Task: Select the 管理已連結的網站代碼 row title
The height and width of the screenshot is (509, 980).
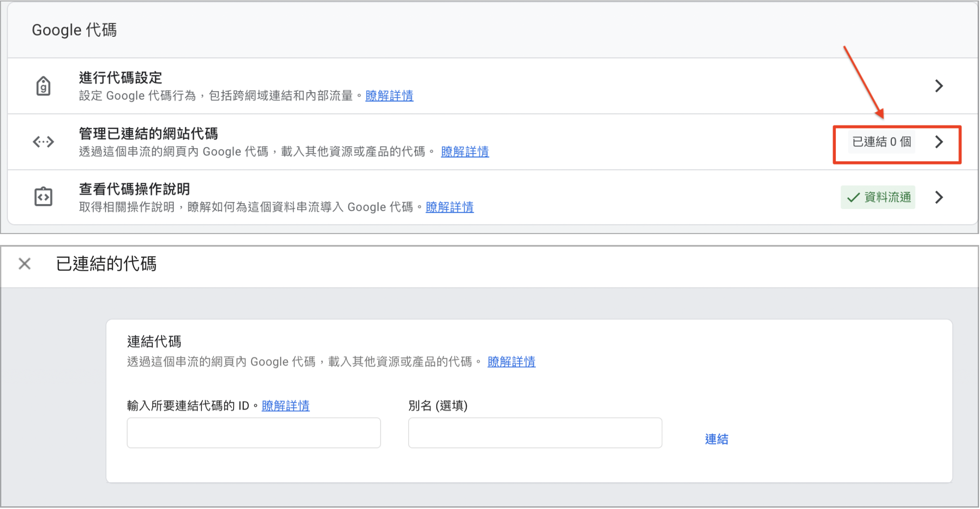Action: (x=148, y=134)
